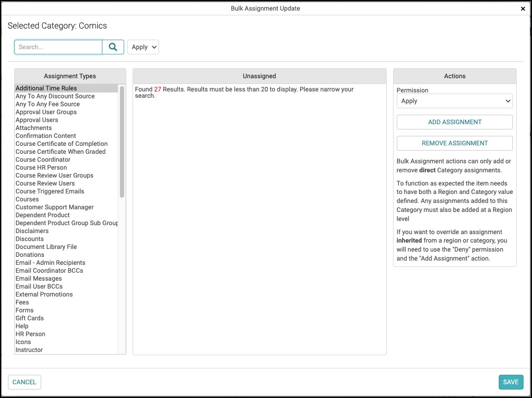The width and height of the screenshot is (532, 398).
Task: Choose Email Messages assignment type
Action: coord(39,279)
